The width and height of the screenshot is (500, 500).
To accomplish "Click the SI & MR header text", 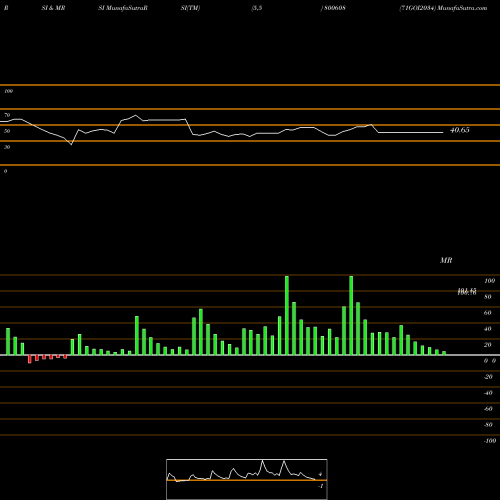I will (x=53, y=8).
